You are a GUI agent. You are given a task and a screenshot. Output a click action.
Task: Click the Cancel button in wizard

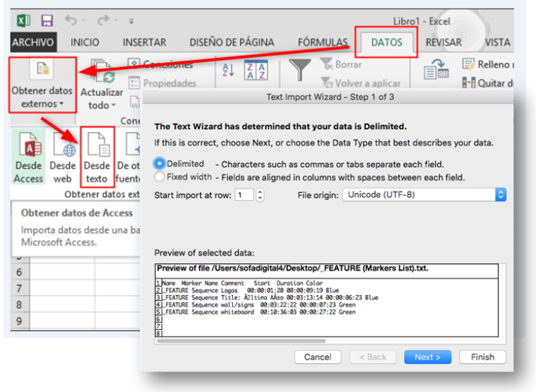[318, 357]
